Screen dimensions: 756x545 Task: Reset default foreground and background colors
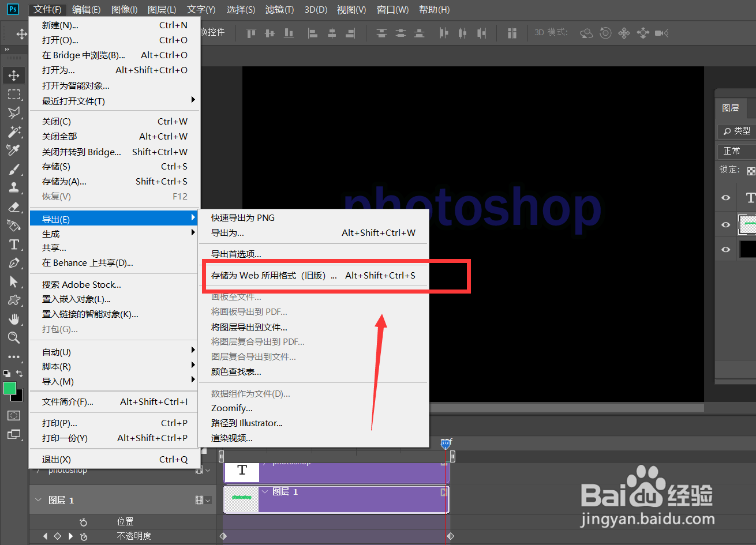click(6, 374)
